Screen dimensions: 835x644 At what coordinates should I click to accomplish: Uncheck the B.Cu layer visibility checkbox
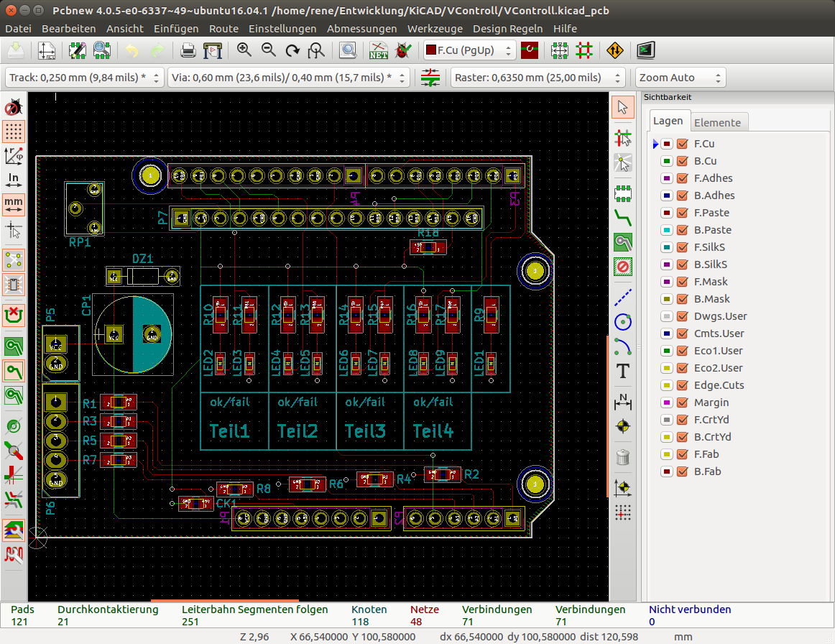tap(683, 161)
